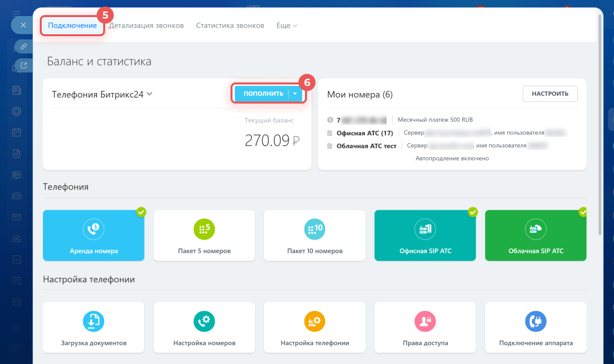The height and width of the screenshot is (364, 614).
Task: Switch to Статистика звонков tab
Action: (230, 26)
